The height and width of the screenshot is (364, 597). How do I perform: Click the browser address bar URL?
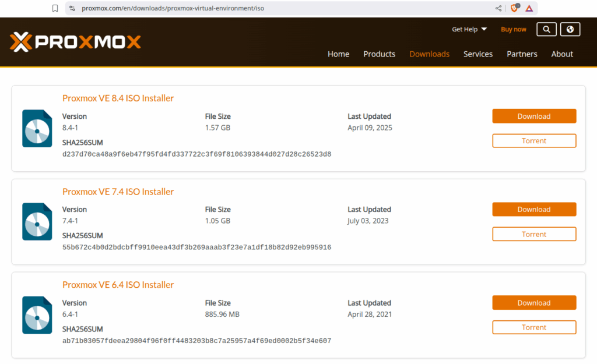173,8
